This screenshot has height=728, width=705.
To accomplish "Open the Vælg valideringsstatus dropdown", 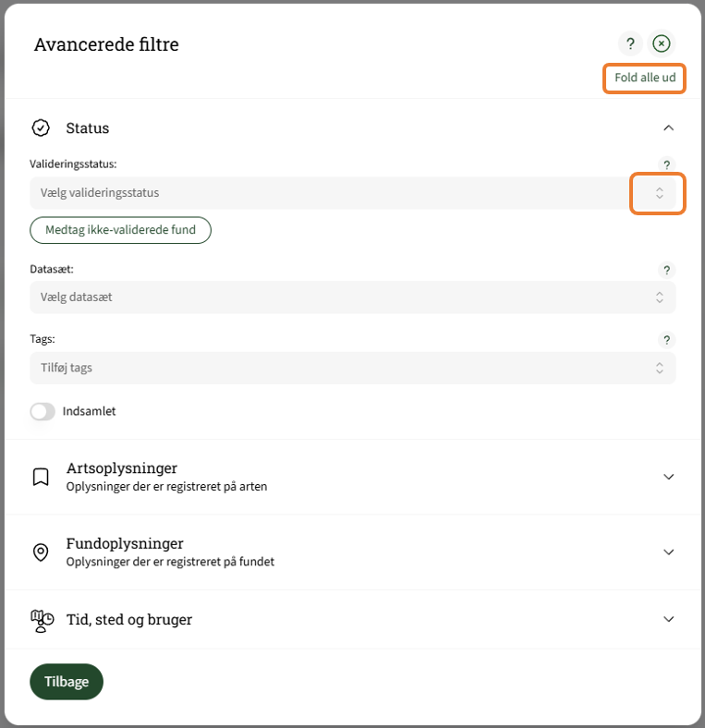I will [659, 193].
